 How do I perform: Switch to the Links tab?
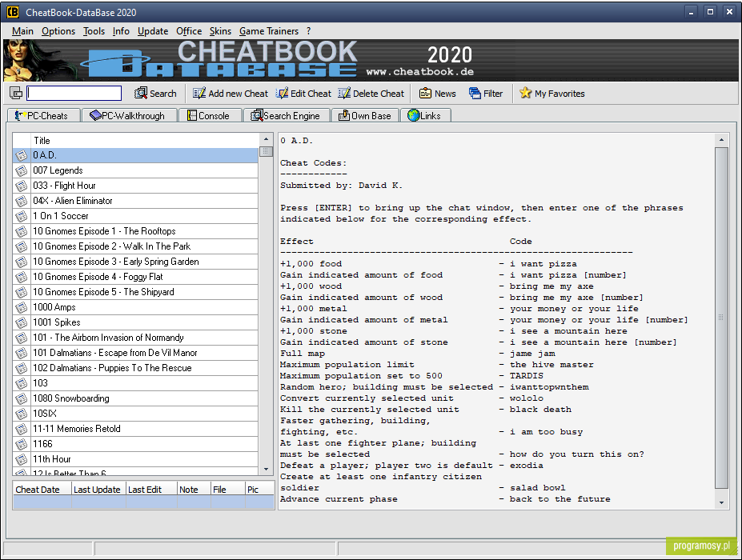point(425,115)
